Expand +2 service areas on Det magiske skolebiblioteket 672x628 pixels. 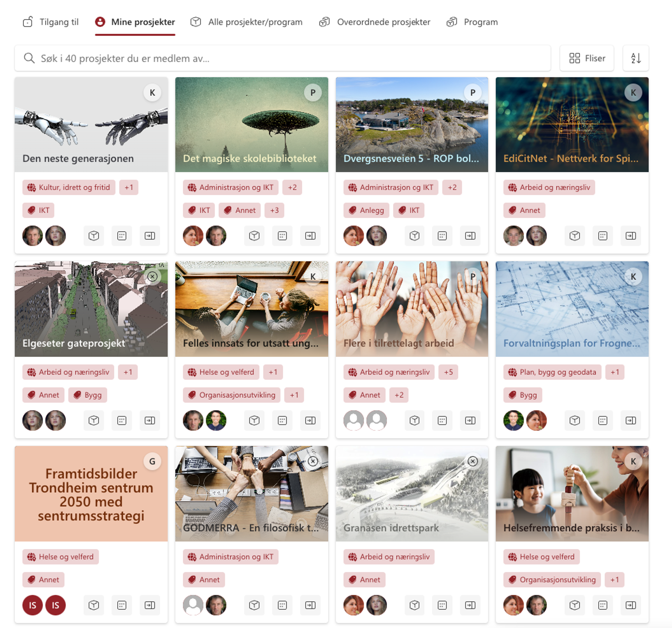(x=292, y=187)
